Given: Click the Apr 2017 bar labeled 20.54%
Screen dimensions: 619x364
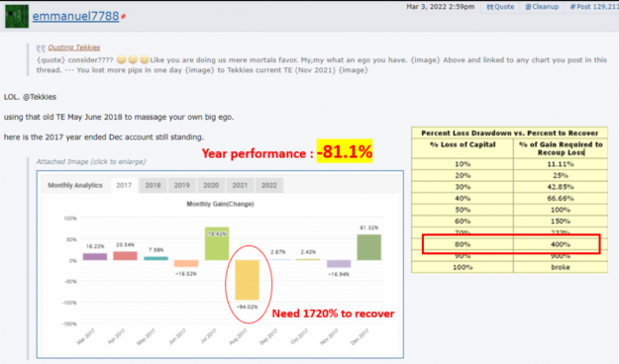Looking at the screenshot, I should [125, 256].
